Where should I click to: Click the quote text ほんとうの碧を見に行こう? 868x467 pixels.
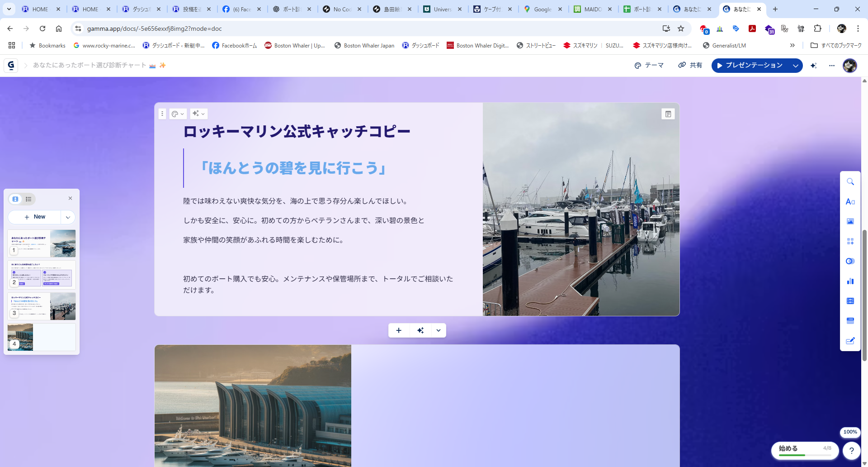click(293, 168)
